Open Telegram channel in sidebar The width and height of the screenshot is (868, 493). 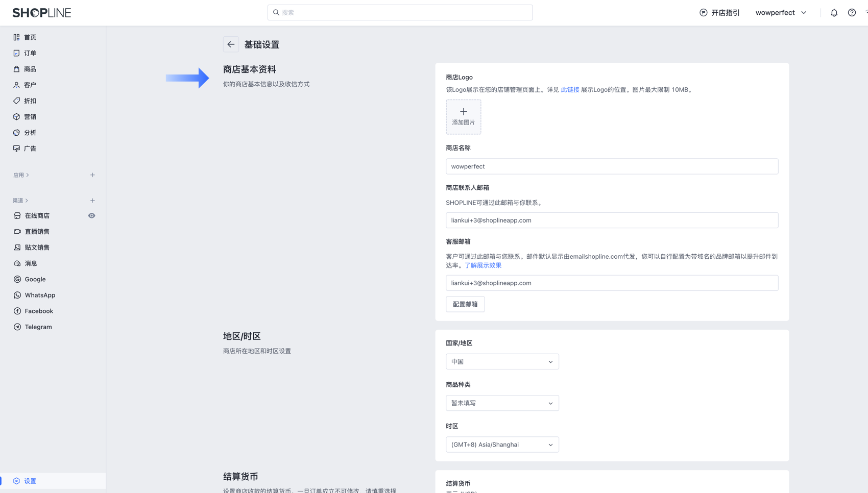pos(38,327)
